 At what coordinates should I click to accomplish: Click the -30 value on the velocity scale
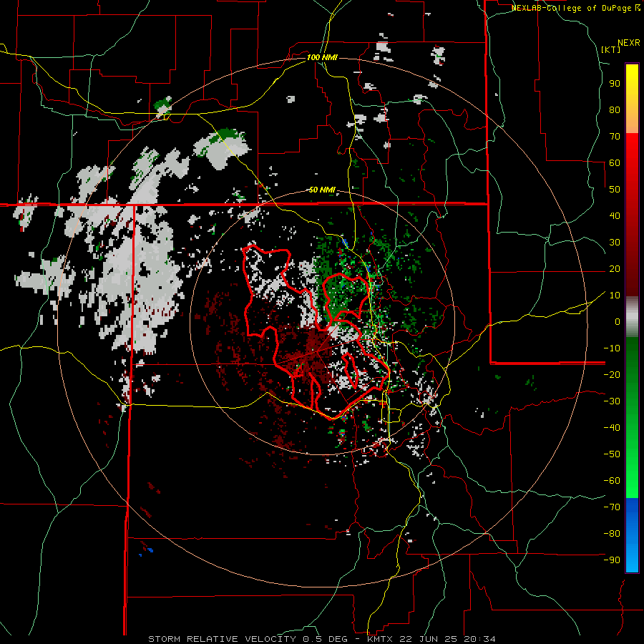(612, 401)
